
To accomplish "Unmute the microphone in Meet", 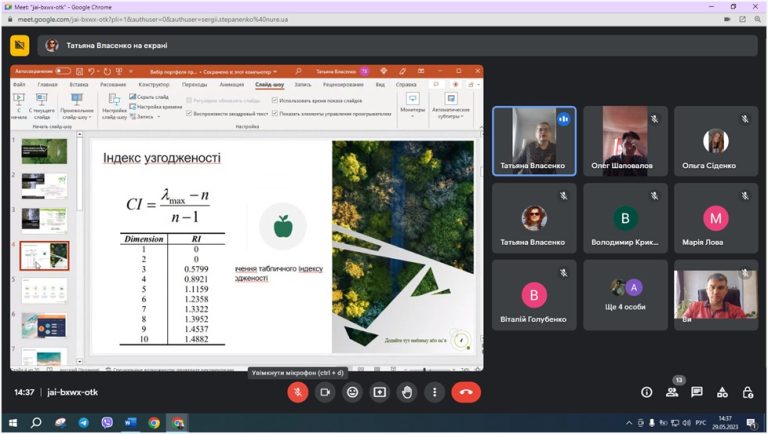I will (x=297, y=392).
